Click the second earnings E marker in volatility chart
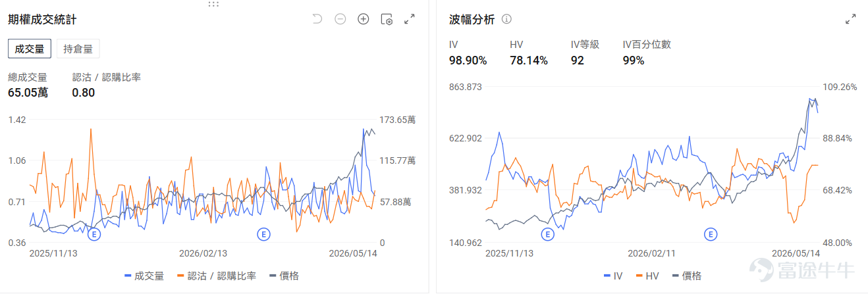 [710, 234]
